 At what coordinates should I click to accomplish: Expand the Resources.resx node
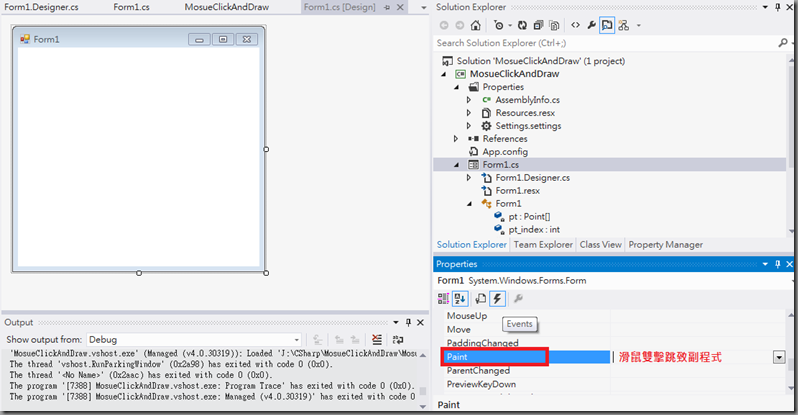tap(469, 113)
